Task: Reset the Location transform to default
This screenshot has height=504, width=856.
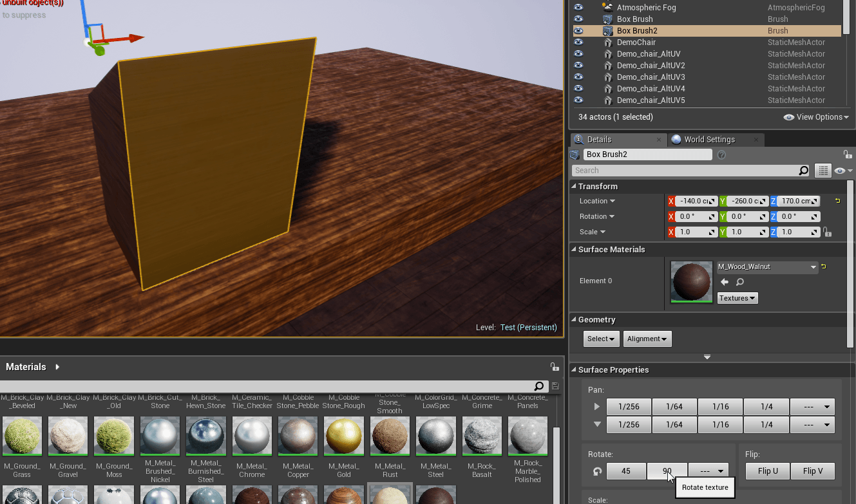Action: 839,201
